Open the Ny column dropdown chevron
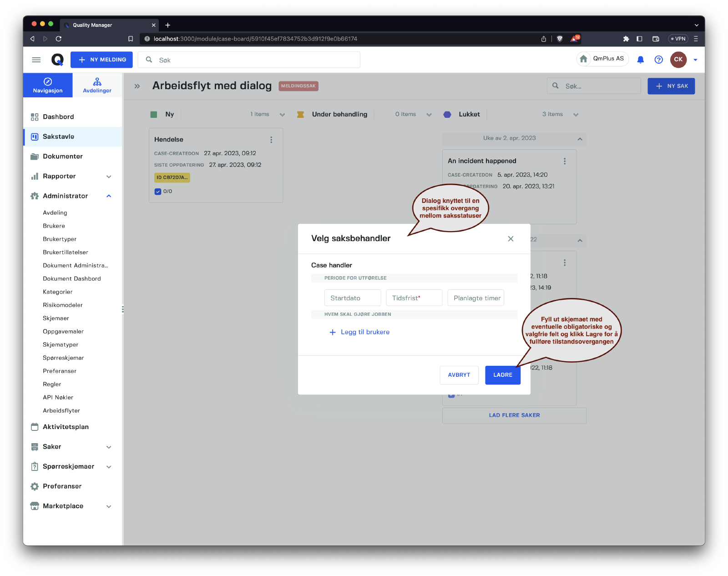 click(282, 115)
